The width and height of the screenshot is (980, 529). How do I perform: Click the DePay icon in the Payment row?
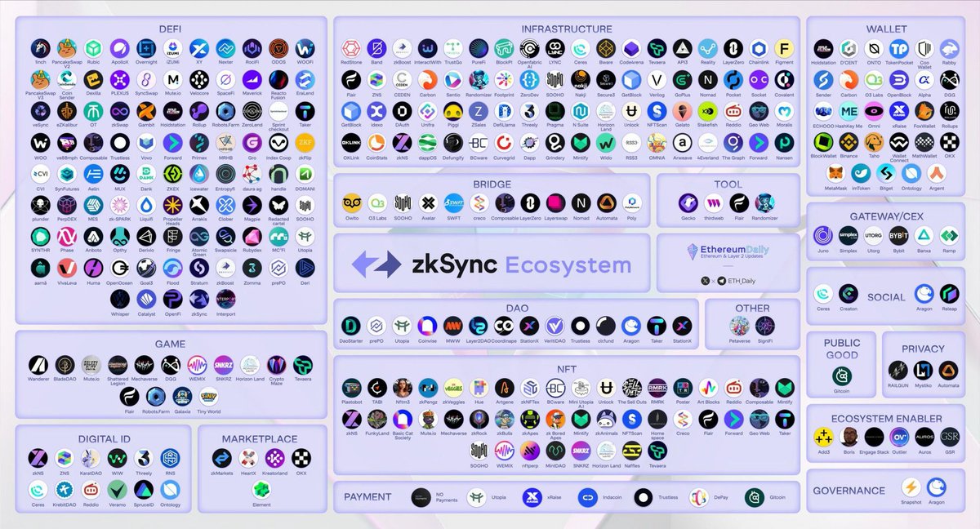699,497
